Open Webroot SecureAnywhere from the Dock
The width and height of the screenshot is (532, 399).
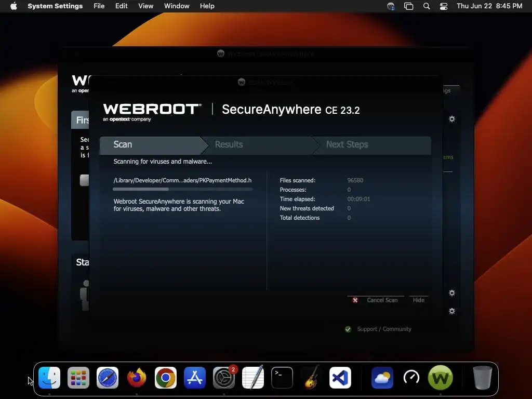(441, 378)
